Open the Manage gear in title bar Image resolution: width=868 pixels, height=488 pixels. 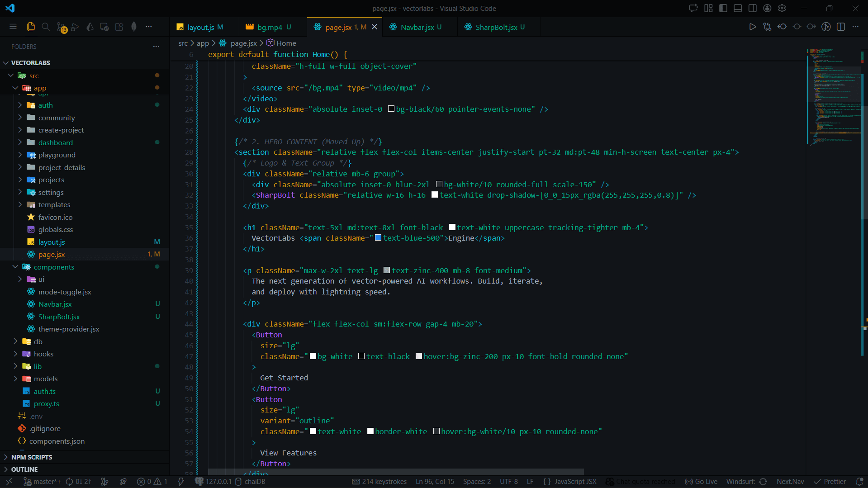point(782,8)
